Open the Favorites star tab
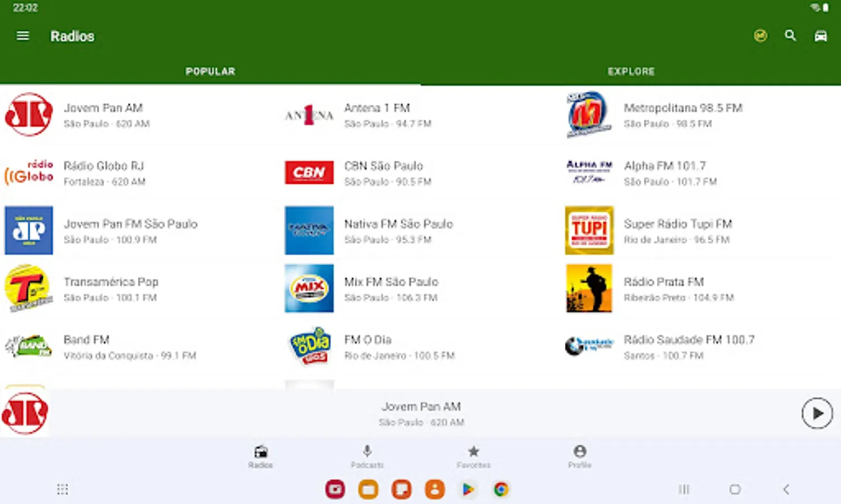 click(x=473, y=456)
